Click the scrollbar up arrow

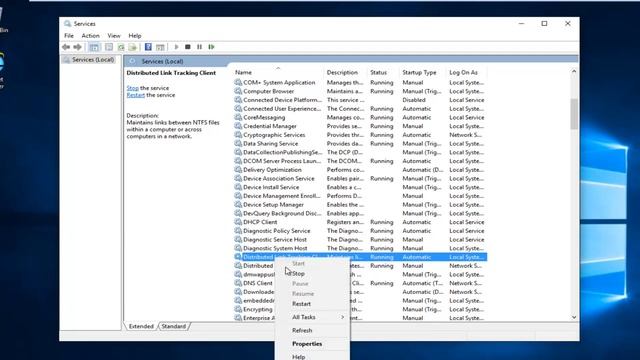point(574,71)
